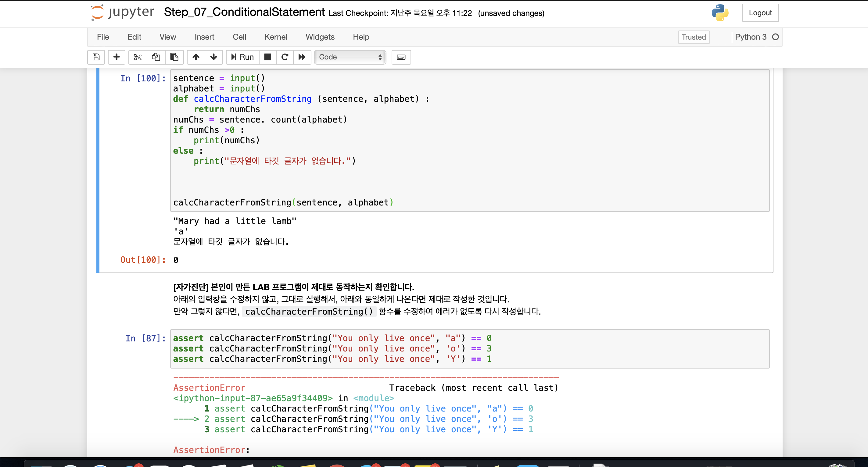Open the Help menu
Screen dimensions: 868x467
[361, 37]
